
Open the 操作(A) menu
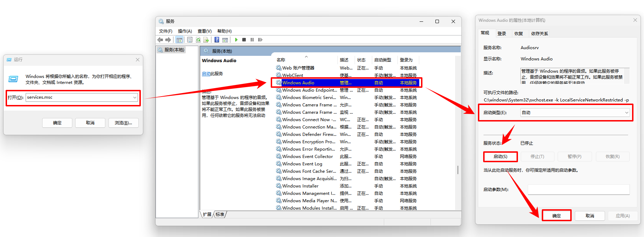[185, 31]
